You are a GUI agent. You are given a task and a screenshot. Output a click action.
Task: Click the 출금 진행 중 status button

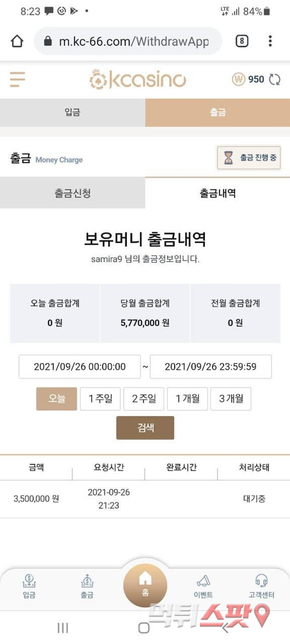coord(248,157)
